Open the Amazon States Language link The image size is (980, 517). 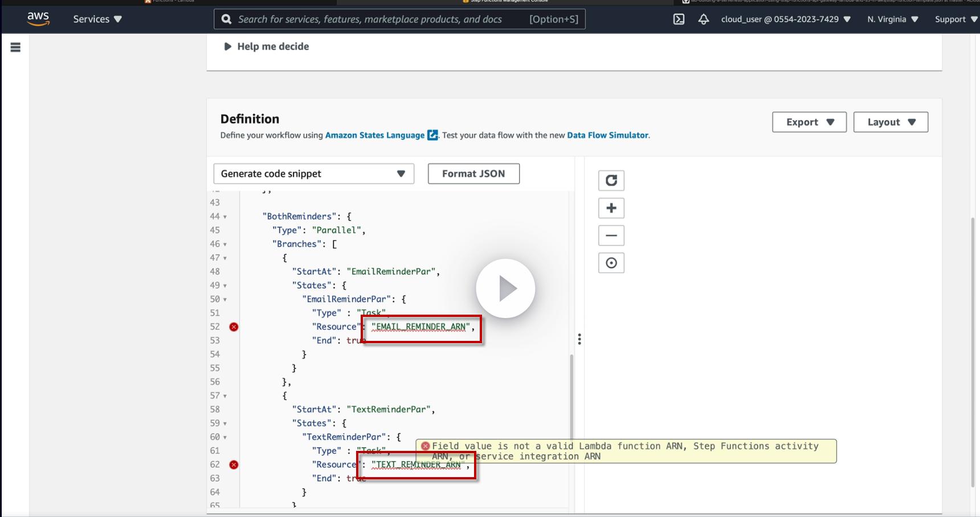(374, 135)
